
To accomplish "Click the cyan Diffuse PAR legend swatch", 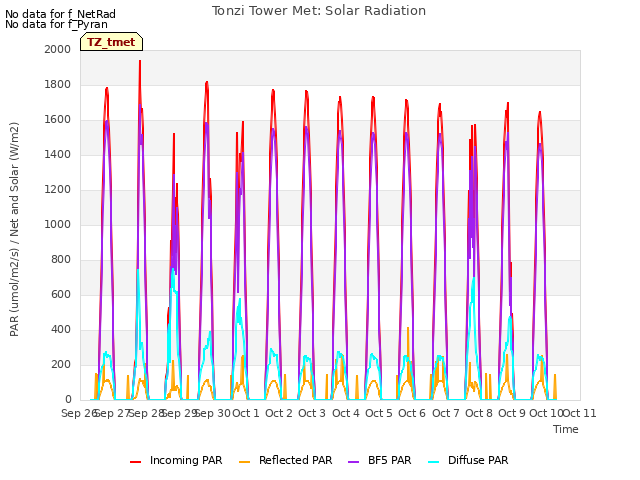I will tap(434, 462).
